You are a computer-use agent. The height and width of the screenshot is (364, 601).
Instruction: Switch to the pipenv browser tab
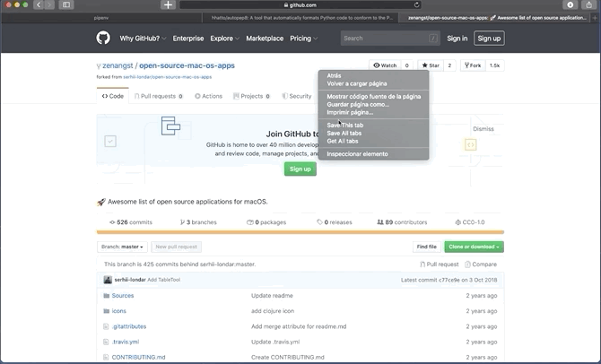[x=101, y=18]
